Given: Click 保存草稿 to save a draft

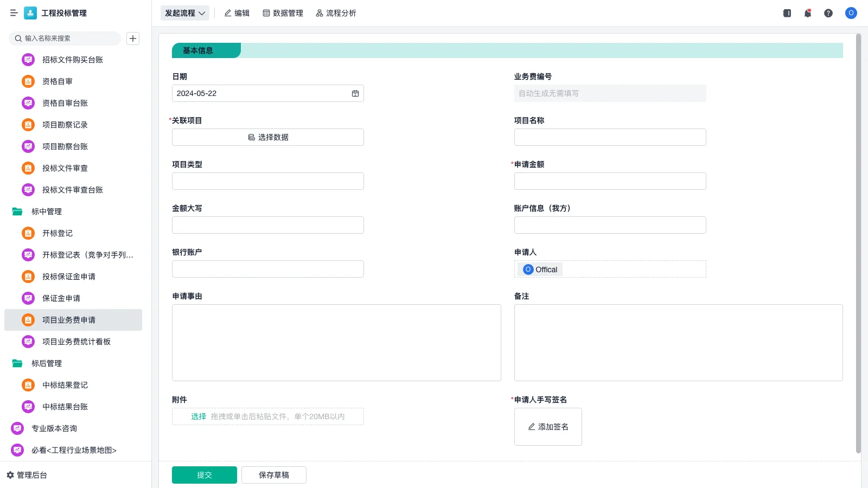Looking at the screenshot, I should tap(273, 474).
